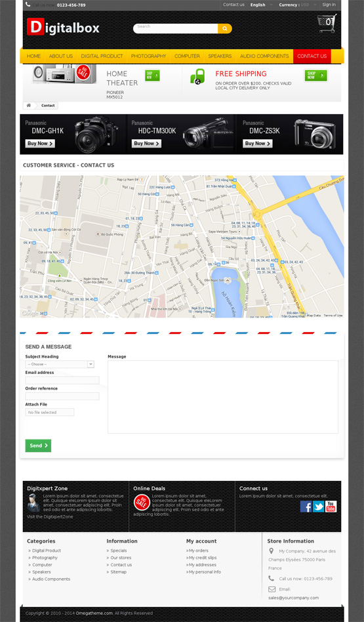This screenshot has height=622, width=364.
Task: Click the Digitxpert Zone avatar icon
Action: (x=33, y=503)
